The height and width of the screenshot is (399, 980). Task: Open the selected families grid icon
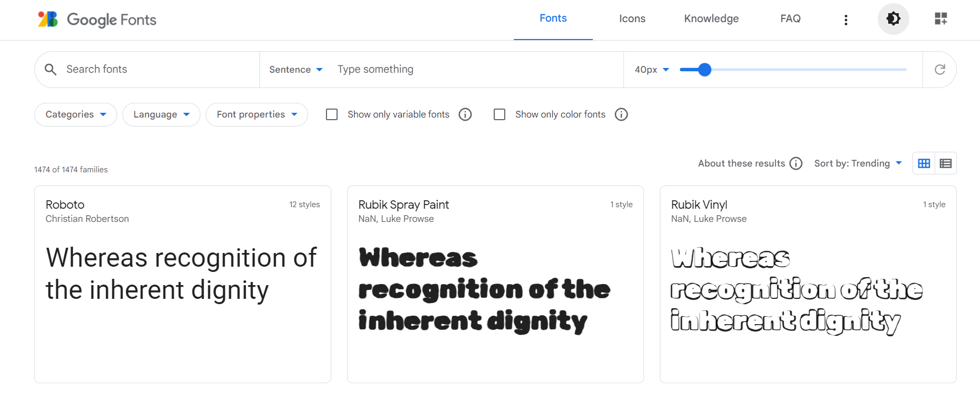(940, 19)
